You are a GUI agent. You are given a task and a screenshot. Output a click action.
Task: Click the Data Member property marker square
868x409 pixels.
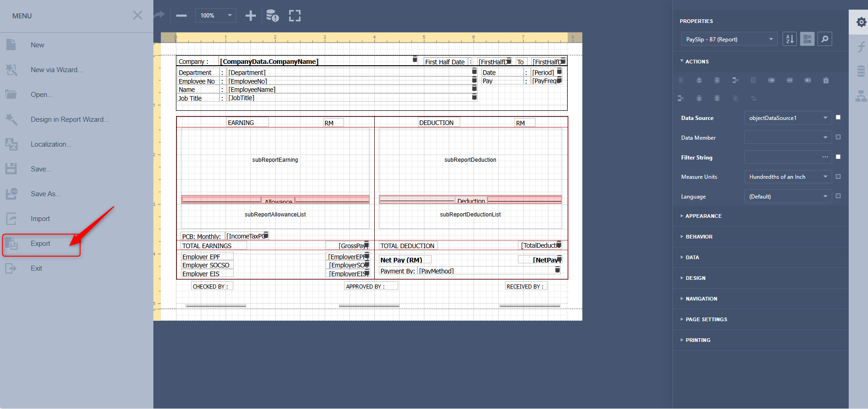tap(838, 137)
